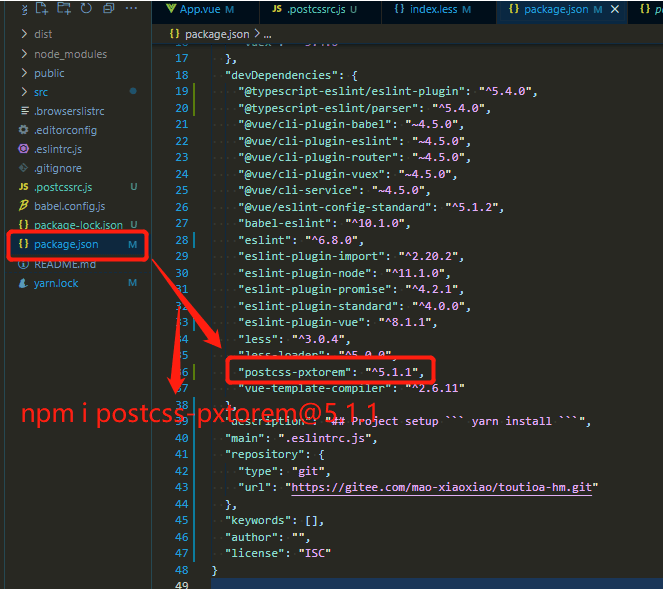Refresh the Explorer file tree
This screenshot has height=589, width=663.
coord(86,8)
